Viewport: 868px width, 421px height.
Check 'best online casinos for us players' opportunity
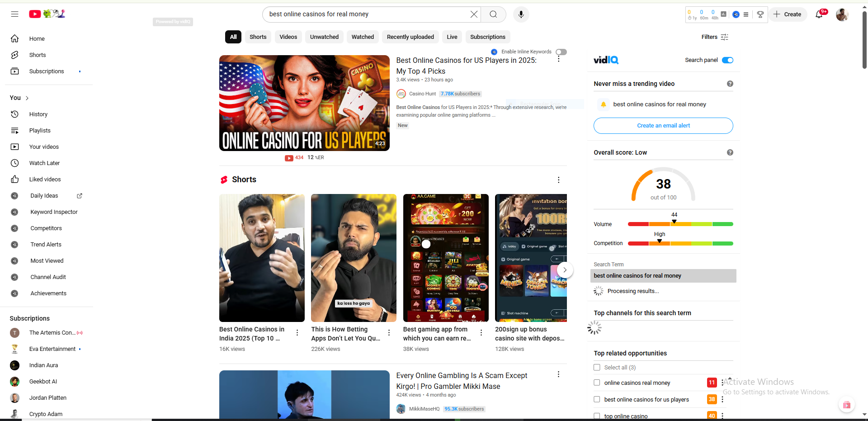point(597,399)
